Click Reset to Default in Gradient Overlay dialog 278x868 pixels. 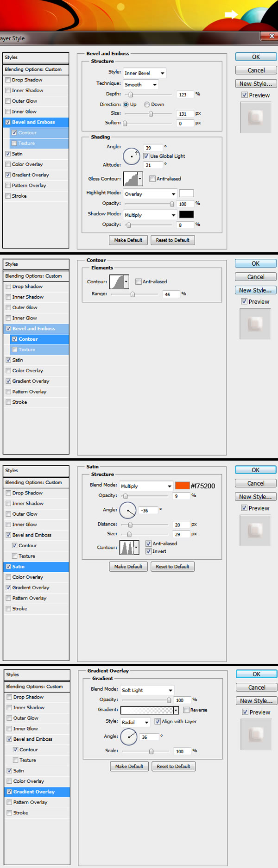pyautogui.click(x=173, y=766)
